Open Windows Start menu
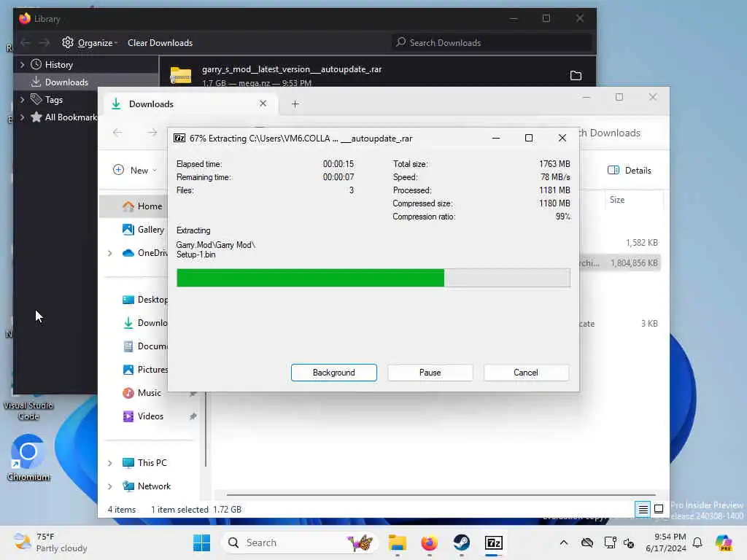 click(x=201, y=542)
